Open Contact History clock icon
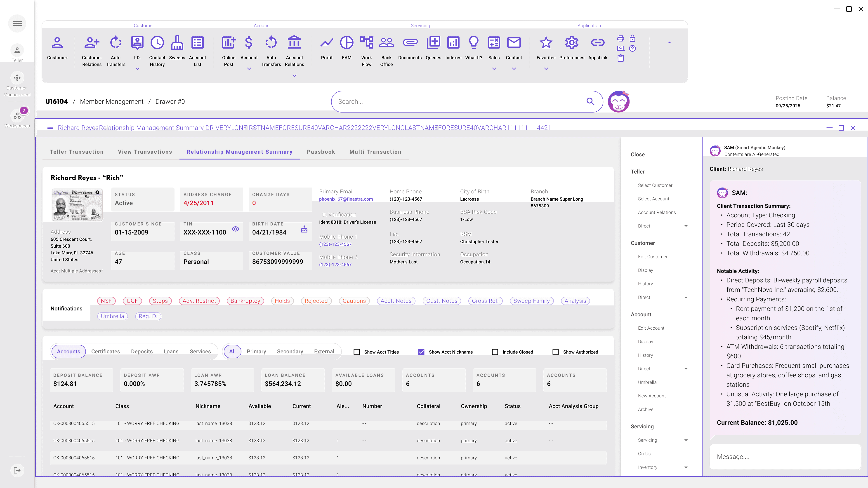 [157, 43]
